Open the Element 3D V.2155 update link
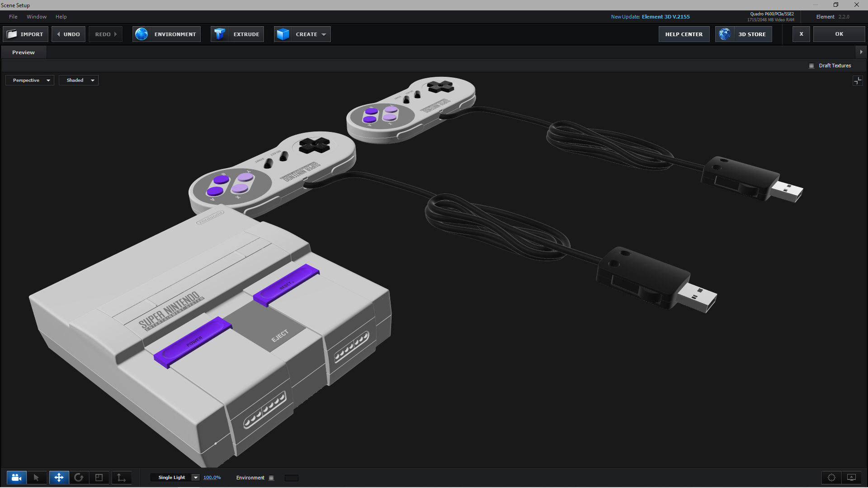This screenshot has width=868, height=488. click(x=665, y=17)
